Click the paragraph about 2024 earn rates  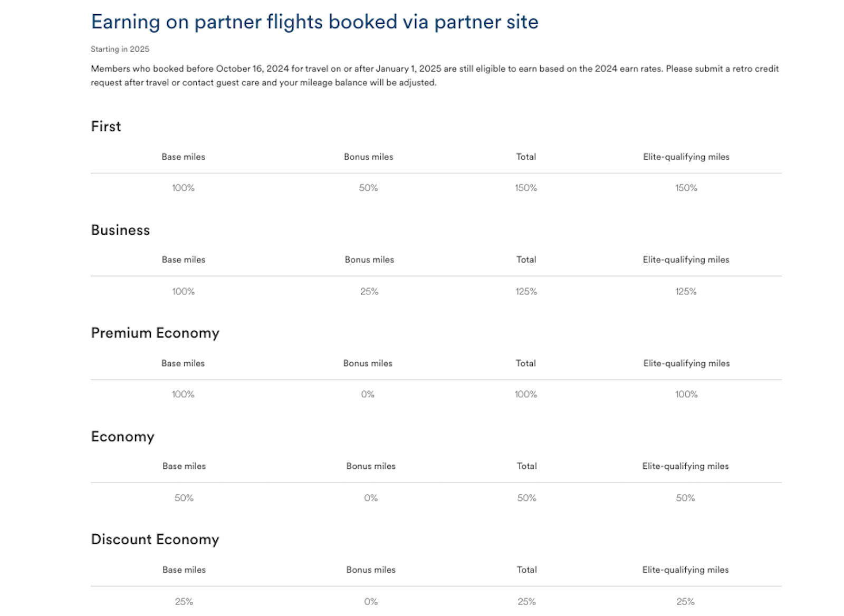tap(434, 75)
